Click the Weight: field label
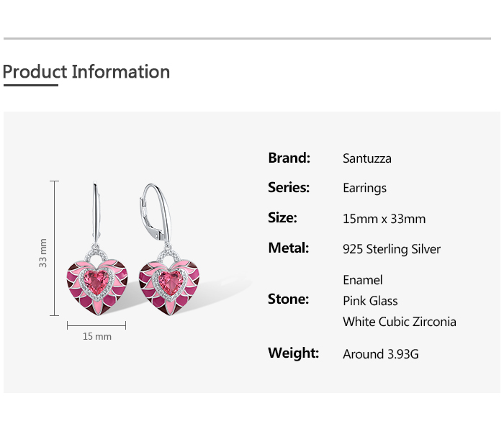 point(293,353)
